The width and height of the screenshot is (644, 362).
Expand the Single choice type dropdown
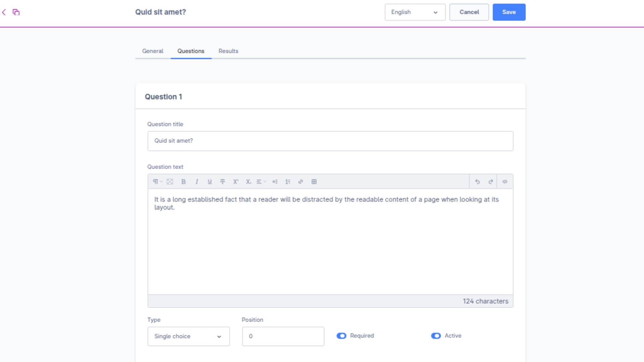189,336
